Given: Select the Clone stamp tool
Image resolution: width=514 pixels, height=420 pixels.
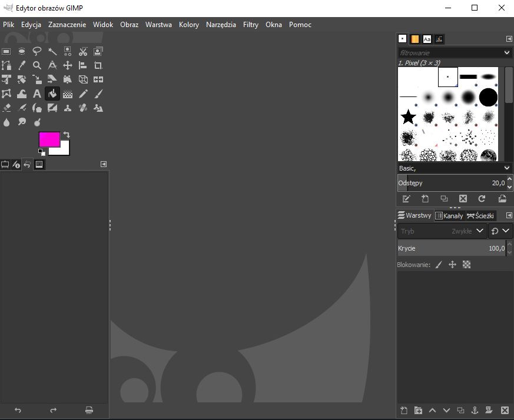Looking at the screenshot, I should pos(68,108).
